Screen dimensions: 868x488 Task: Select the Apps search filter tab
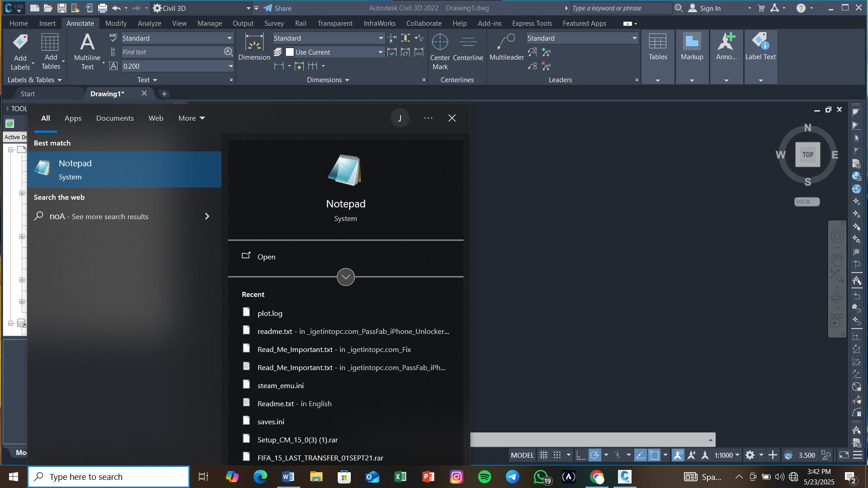tap(73, 118)
